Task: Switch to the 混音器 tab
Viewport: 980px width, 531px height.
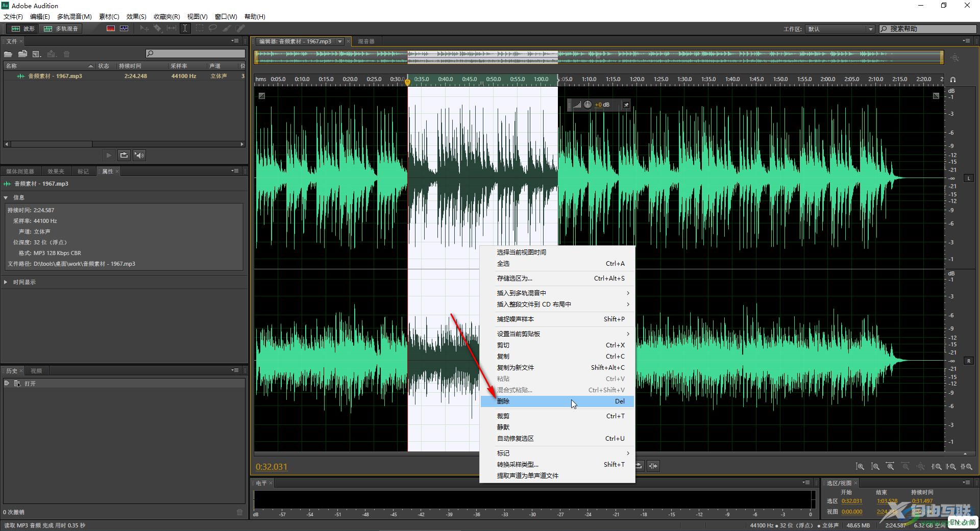Action: click(x=366, y=41)
